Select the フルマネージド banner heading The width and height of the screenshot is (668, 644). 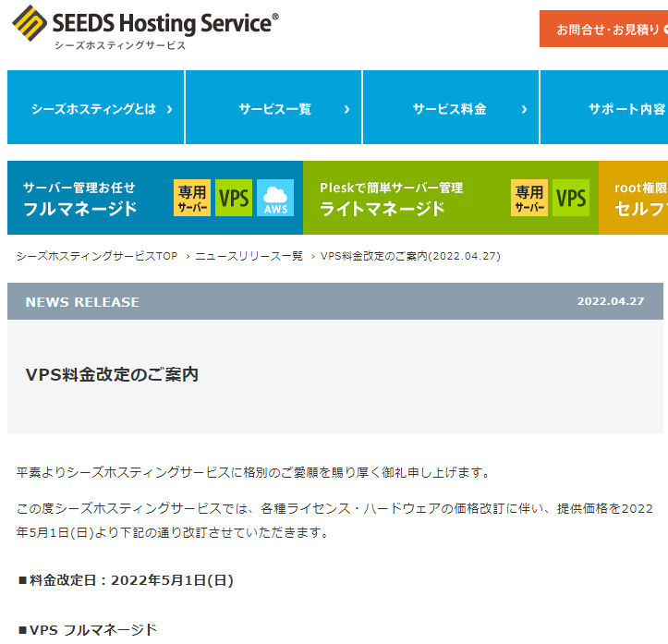click(80, 209)
